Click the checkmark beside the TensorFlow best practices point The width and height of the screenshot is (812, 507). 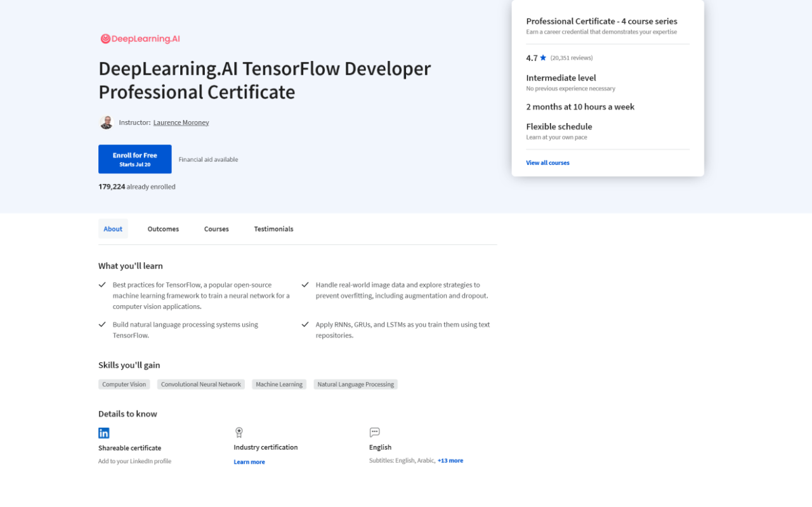(103, 284)
